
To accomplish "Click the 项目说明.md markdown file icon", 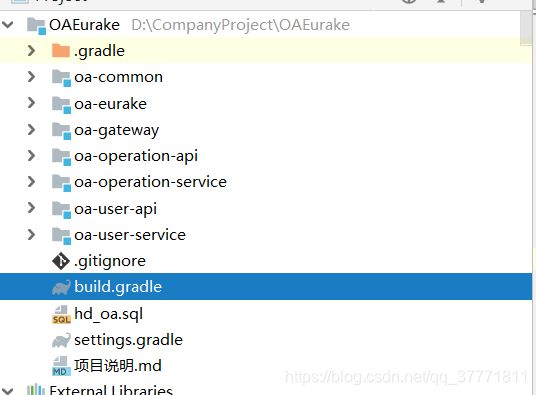I will coord(62,366).
